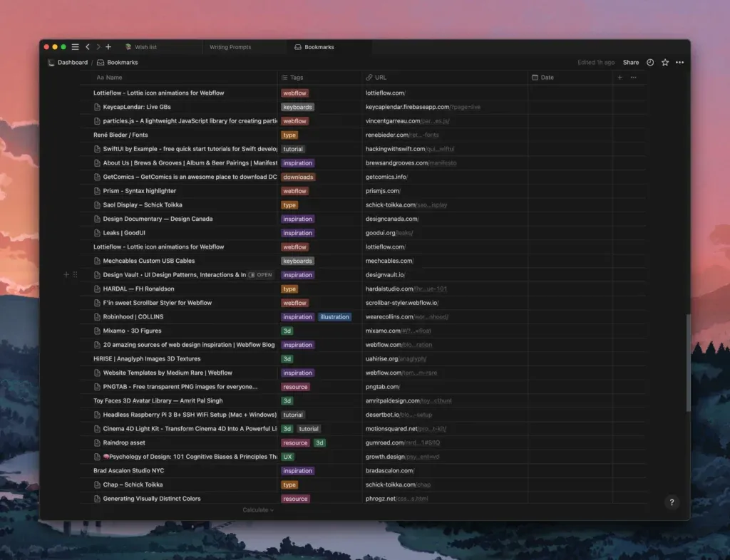
Task: Click the help question mark button
Action: [x=672, y=502]
